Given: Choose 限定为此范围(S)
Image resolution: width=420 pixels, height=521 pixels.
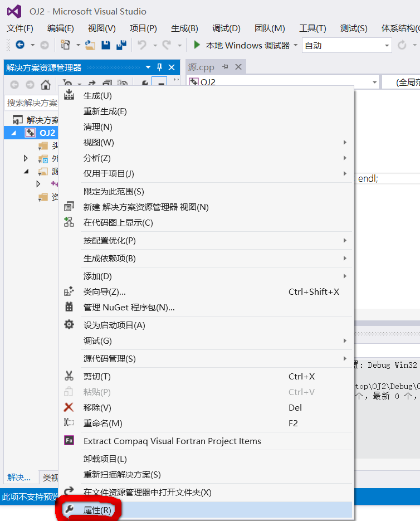Looking at the screenshot, I should tap(206, 192).
